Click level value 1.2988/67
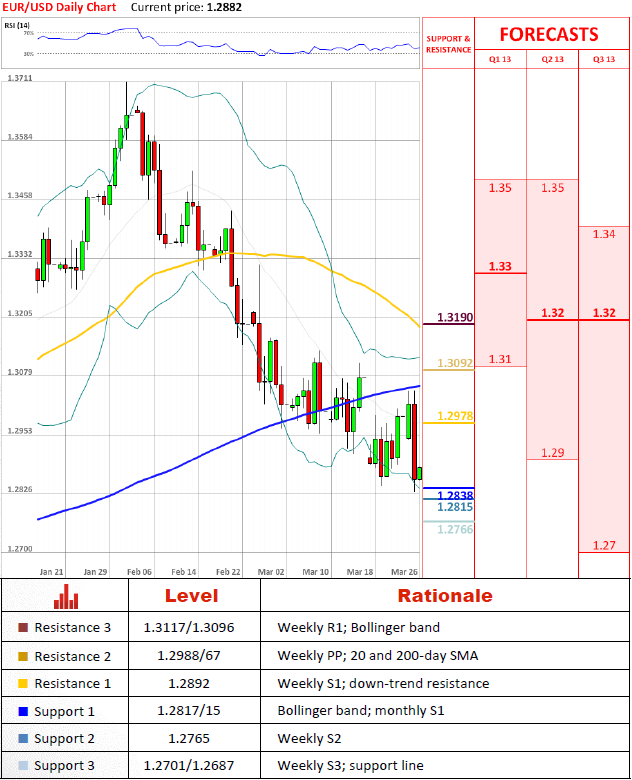Screen dimensions: 632x780 point(189,656)
